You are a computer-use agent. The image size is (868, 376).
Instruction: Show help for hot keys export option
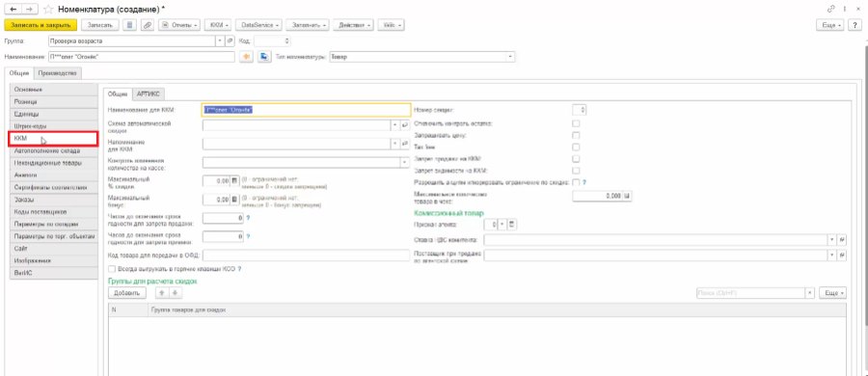240,269
